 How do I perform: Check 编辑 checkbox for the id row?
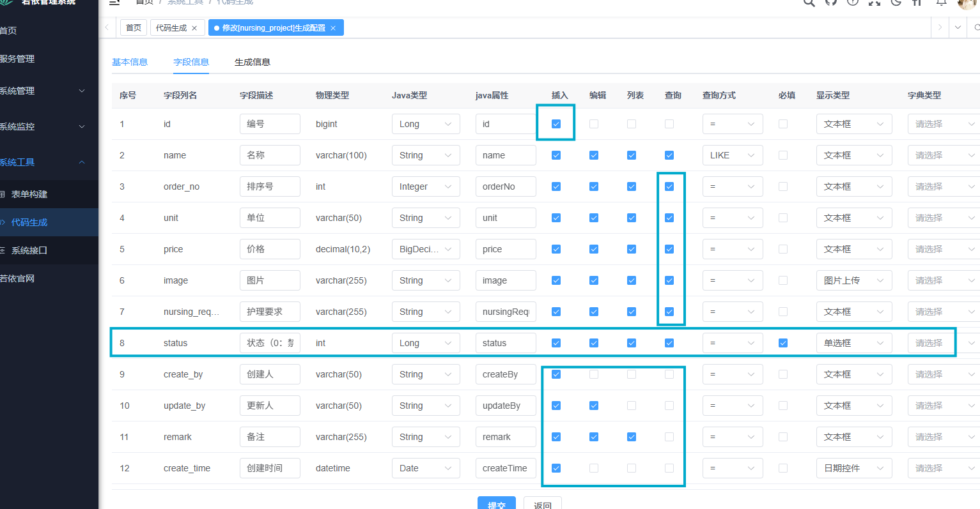point(594,124)
